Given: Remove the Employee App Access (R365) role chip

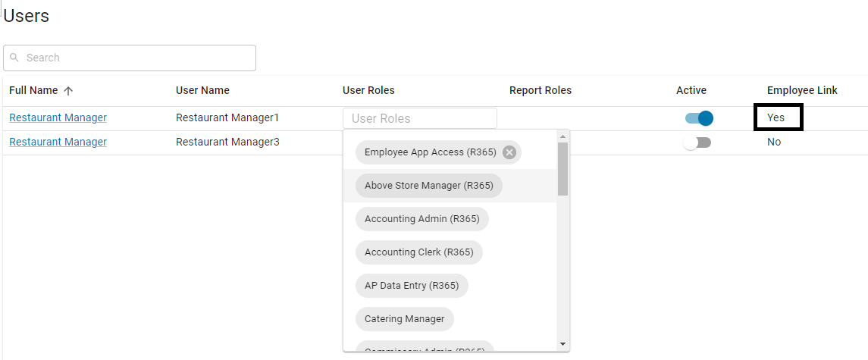Looking at the screenshot, I should point(509,152).
